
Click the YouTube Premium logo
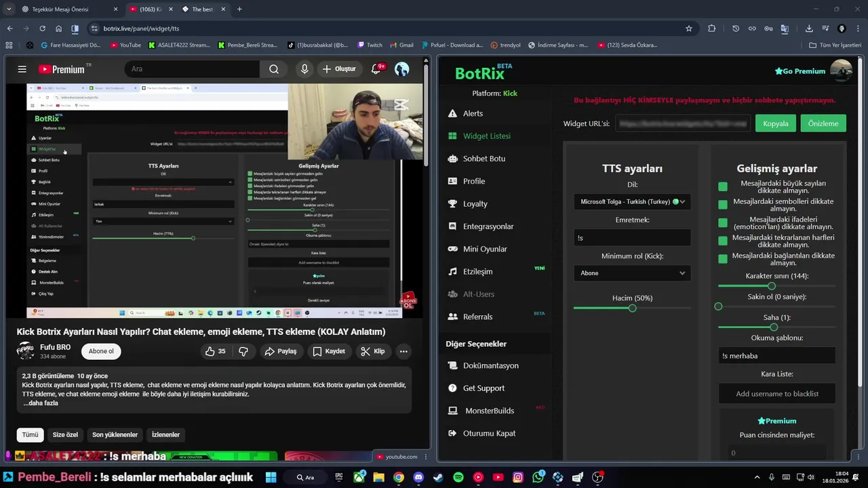62,69
